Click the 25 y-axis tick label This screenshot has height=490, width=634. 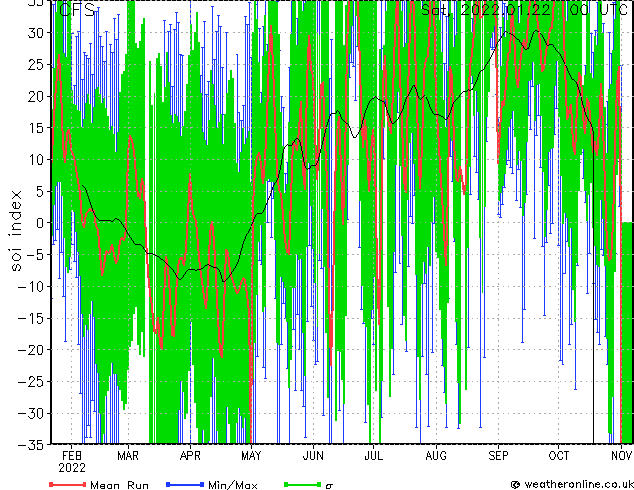[x=36, y=64]
